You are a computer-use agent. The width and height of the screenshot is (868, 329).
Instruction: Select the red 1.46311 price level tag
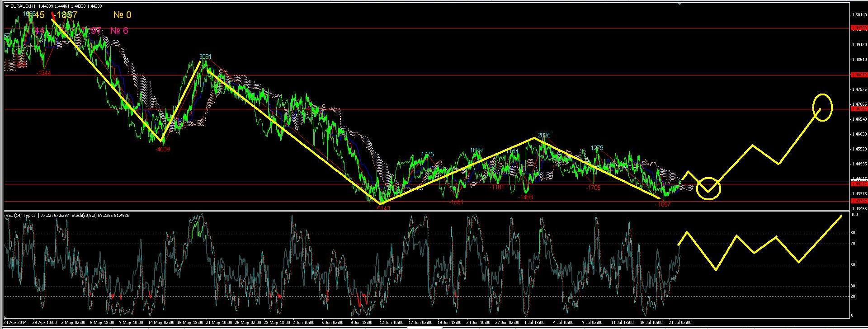859,109
